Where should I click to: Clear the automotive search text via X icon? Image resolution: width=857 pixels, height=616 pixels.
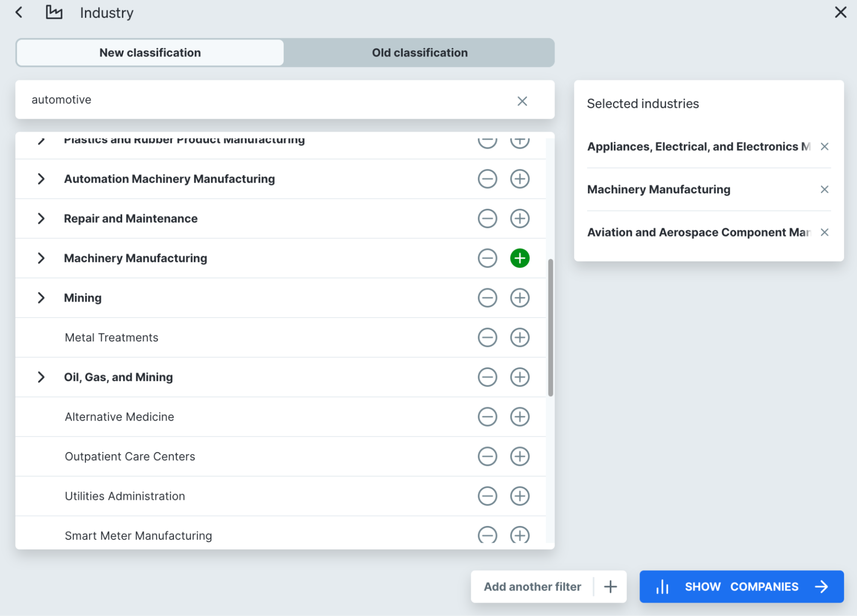tap(523, 101)
